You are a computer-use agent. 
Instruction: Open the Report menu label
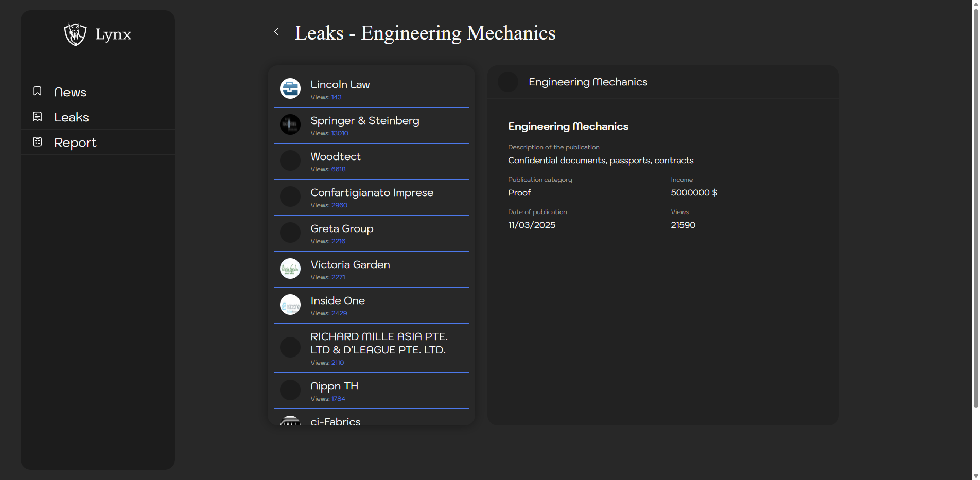[x=75, y=143]
